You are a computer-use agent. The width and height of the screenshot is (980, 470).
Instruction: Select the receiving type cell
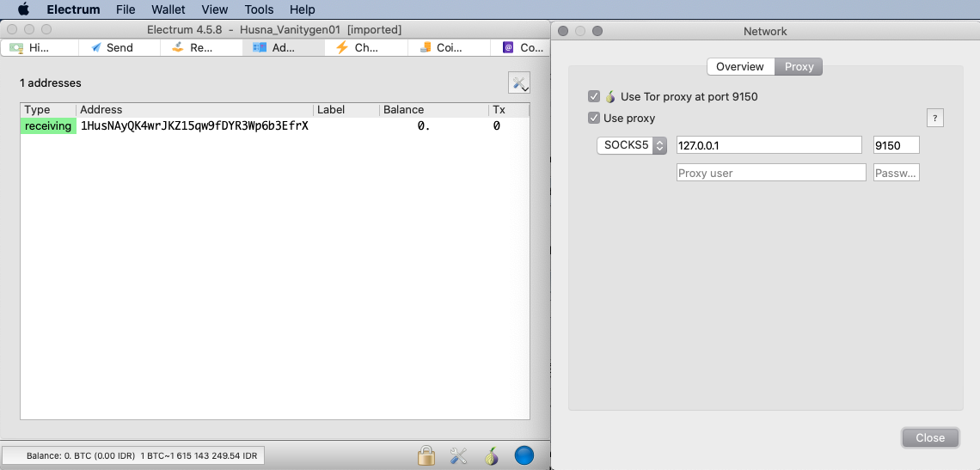tap(48, 126)
